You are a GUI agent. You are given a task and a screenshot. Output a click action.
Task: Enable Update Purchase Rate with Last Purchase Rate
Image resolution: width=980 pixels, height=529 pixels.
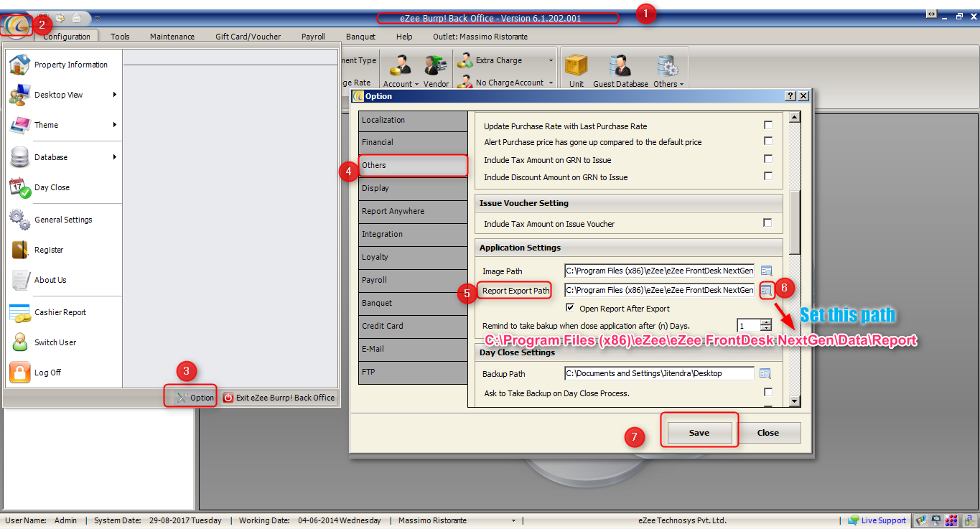pos(768,125)
